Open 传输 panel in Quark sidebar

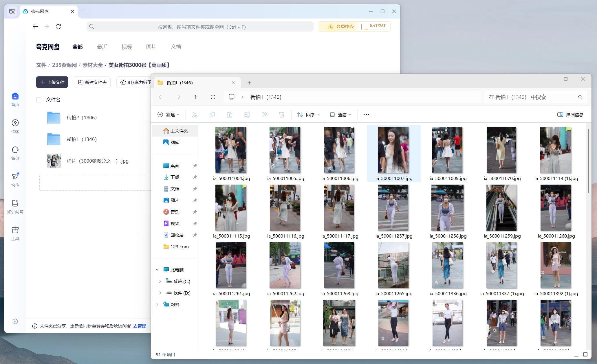15,126
